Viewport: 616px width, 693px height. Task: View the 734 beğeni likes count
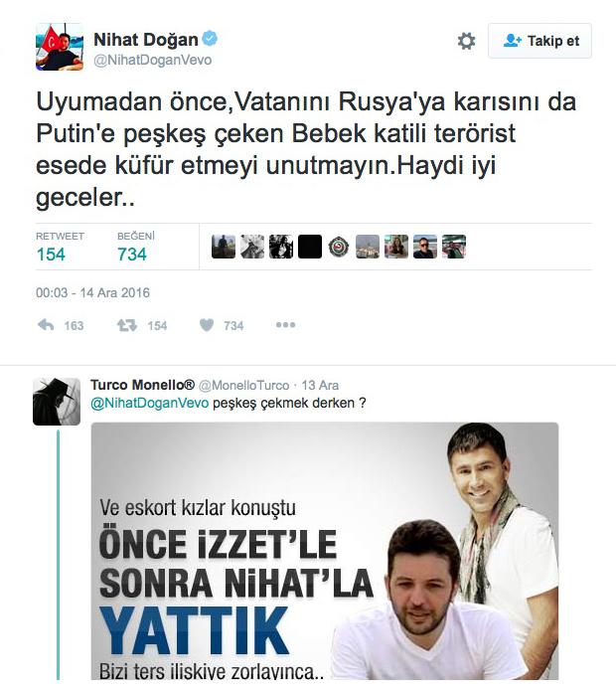click(x=131, y=255)
